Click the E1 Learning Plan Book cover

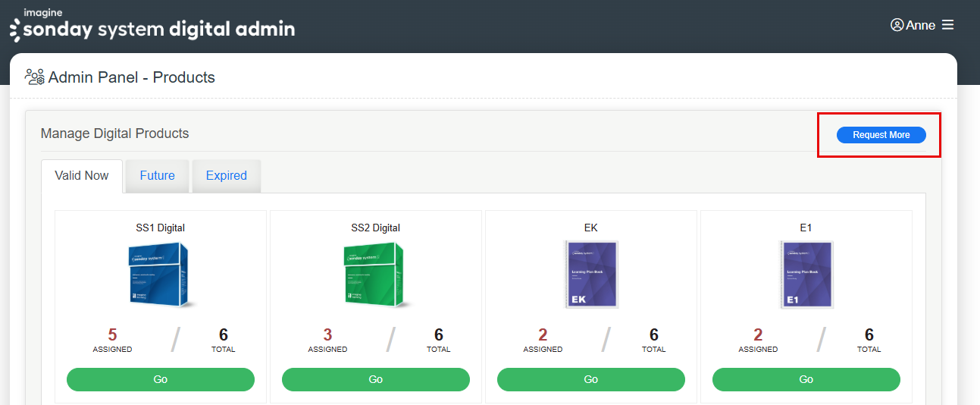[x=806, y=274]
